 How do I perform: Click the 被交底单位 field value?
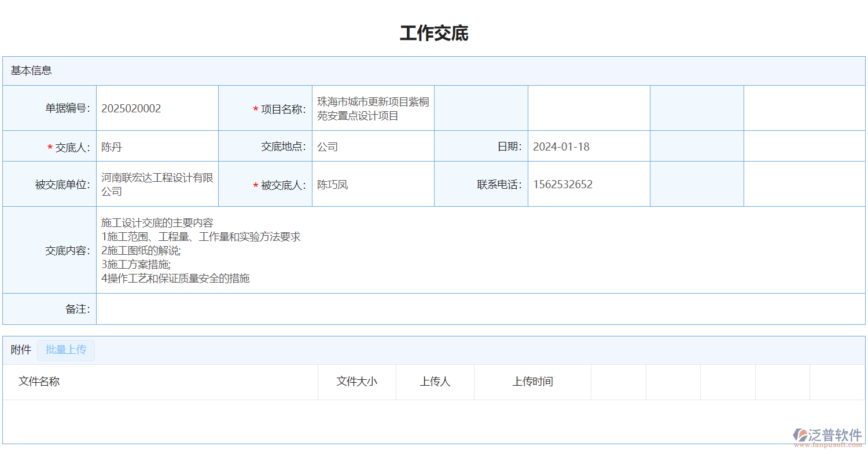(x=157, y=184)
